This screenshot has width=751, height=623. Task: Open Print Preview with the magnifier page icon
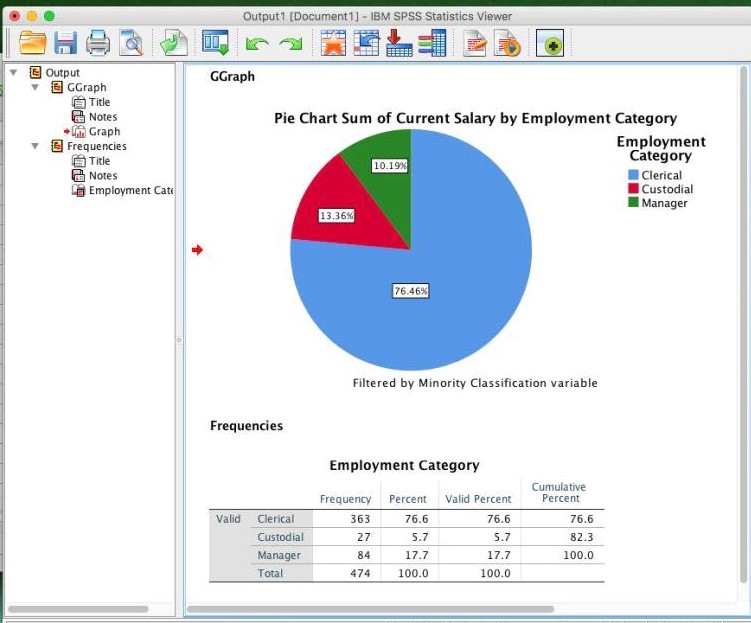(131, 43)
